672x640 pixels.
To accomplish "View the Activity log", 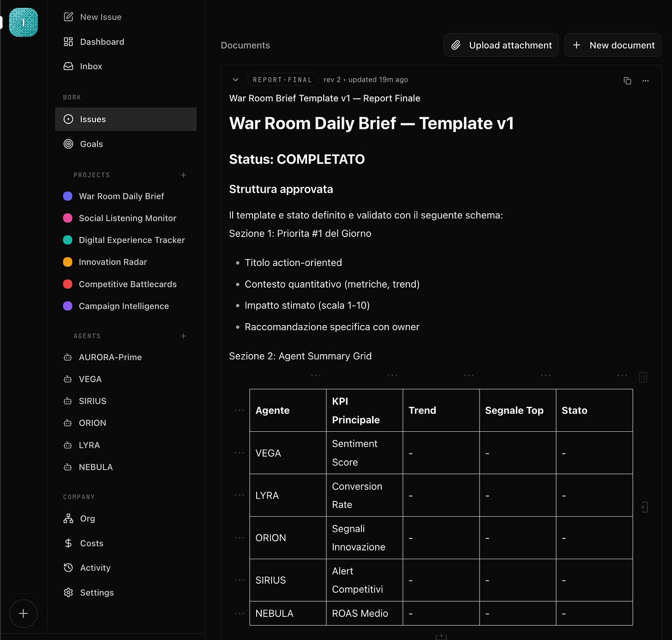I will (87, 568).
